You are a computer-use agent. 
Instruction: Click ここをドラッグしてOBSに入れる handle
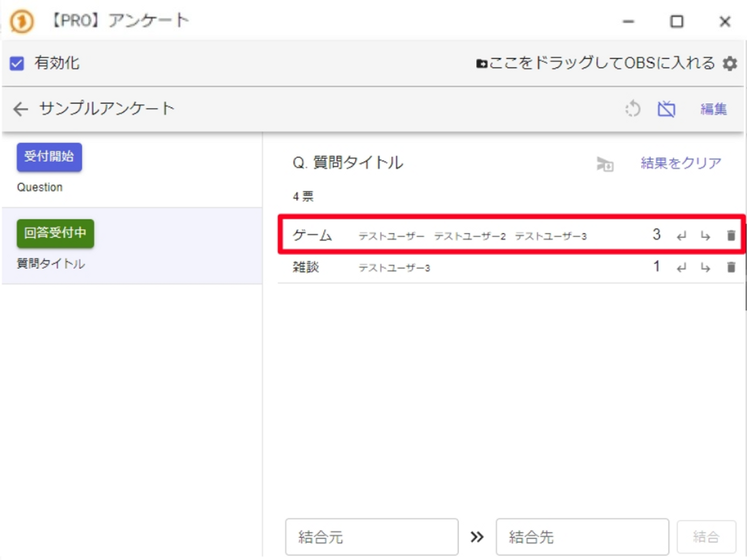tap(595, 63)
